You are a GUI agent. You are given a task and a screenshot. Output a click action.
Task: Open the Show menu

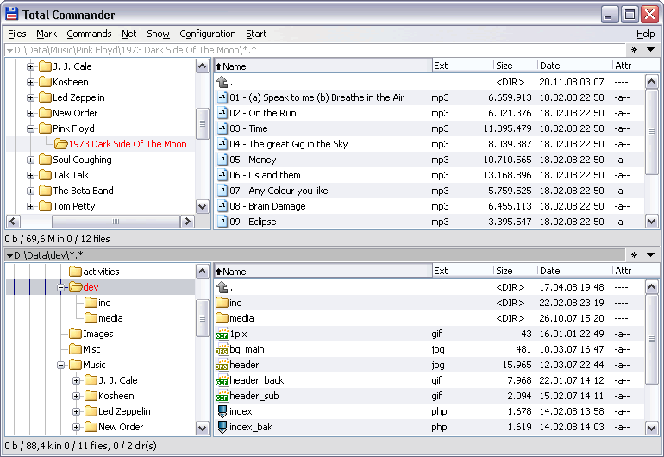coord(158,34)
